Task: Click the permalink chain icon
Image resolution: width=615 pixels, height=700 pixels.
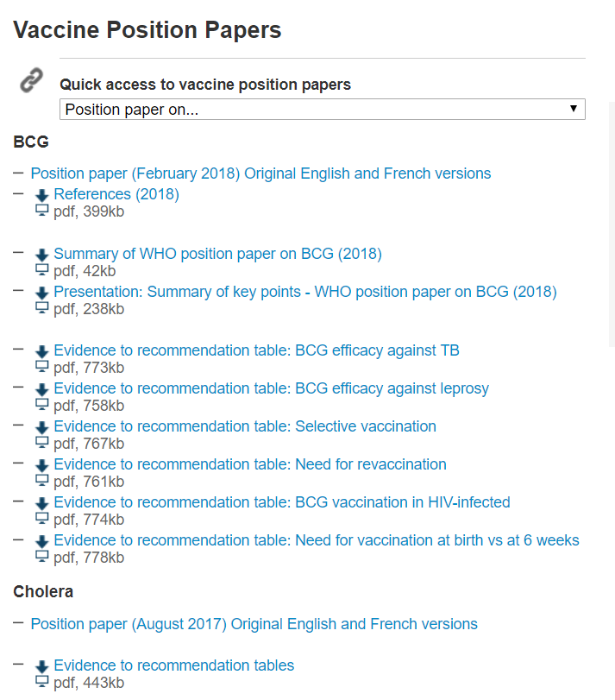Action: point(31,79)
